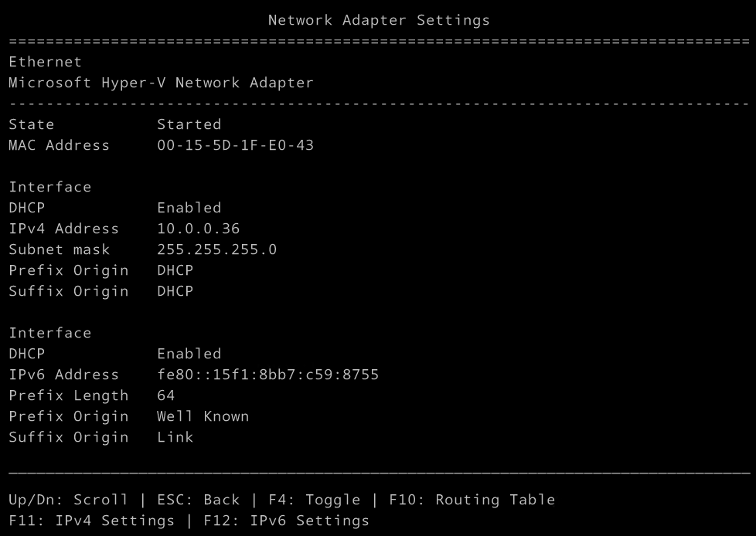Click the Network Adapter Settings title
The height and width of the screenshot is (536, 756).
click(379, 21)
